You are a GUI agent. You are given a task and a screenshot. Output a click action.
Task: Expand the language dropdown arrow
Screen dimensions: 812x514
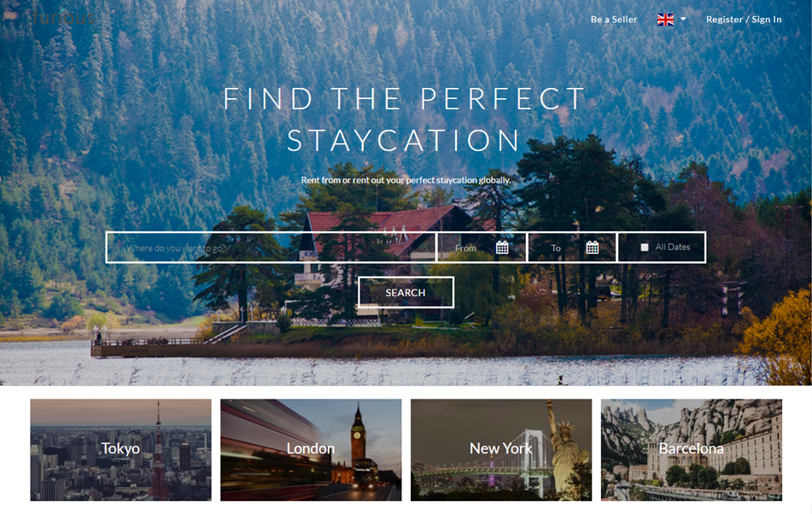683,19
